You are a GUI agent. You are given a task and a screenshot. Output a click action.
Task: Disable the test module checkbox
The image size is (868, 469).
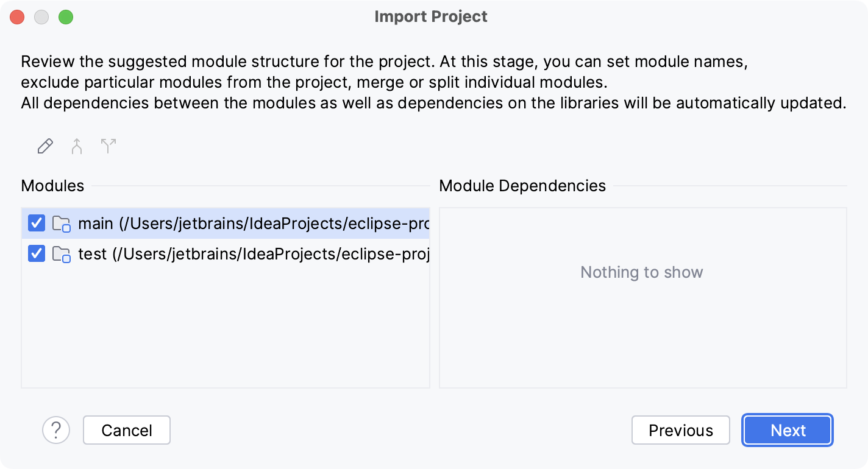(x=36, y=254)
